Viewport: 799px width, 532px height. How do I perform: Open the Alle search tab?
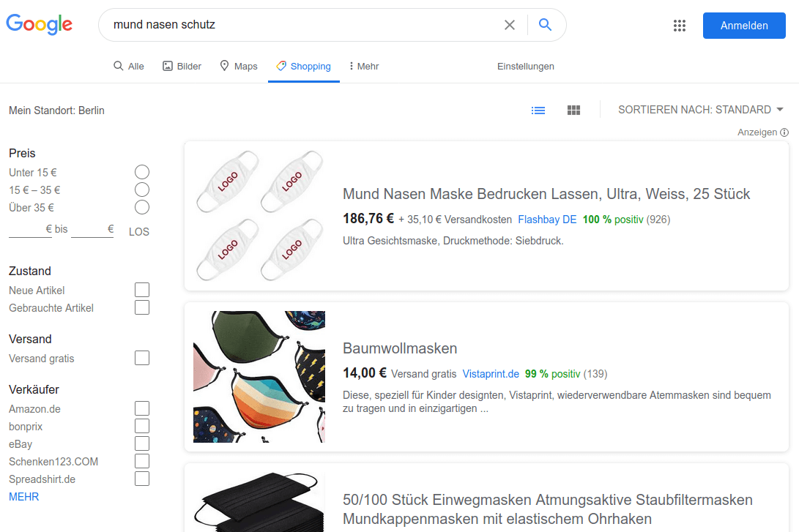coord(129,66)
